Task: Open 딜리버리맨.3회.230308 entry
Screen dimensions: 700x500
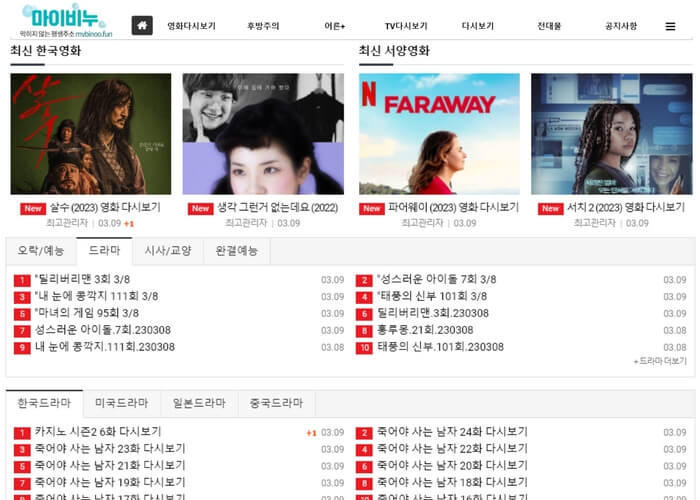Action: pyautogui.click(x=433, y=313)
